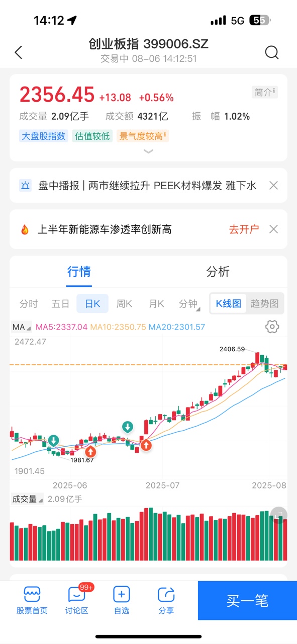Add to 自选 watchlist icon
This screenshot has height=644, width=297.
tap(122, 594)
